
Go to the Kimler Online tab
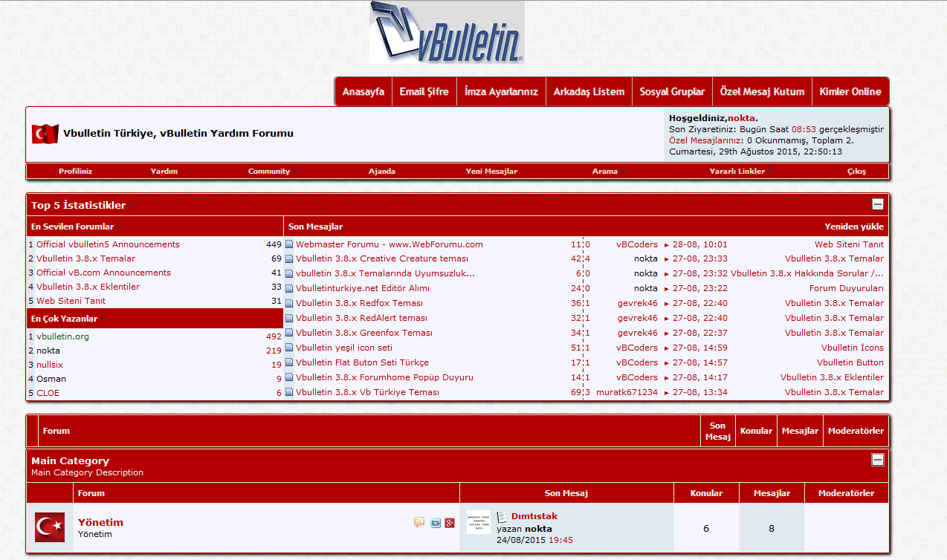pyautogui.click(x=850, y=91)
